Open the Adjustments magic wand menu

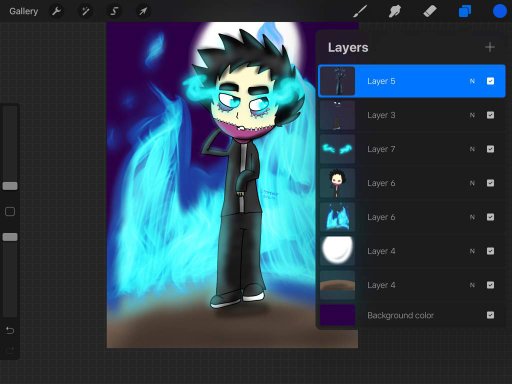tap(85, 11)
